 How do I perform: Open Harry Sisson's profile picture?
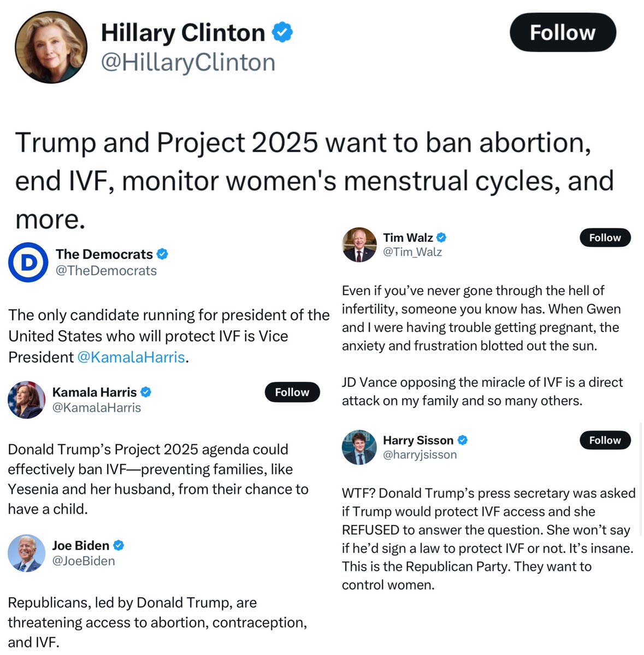pyautogui.click(x=359, y=447)
